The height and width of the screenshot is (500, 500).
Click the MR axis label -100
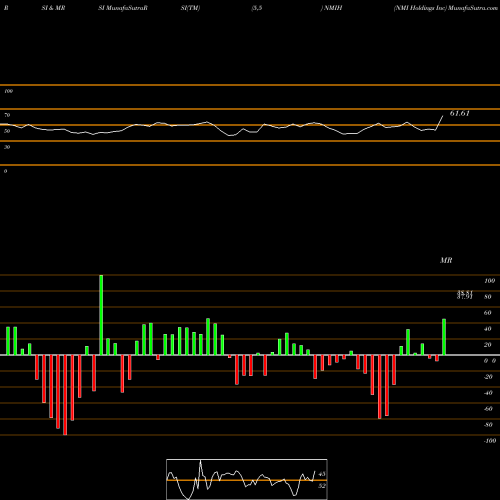(490, 441)
